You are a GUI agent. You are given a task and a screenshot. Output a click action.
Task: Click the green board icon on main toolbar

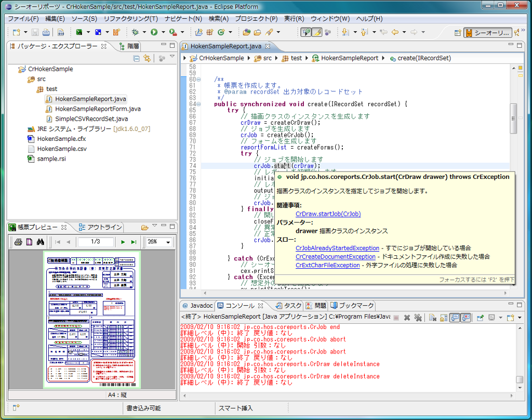pyautogui.click(x=79, y=32)
